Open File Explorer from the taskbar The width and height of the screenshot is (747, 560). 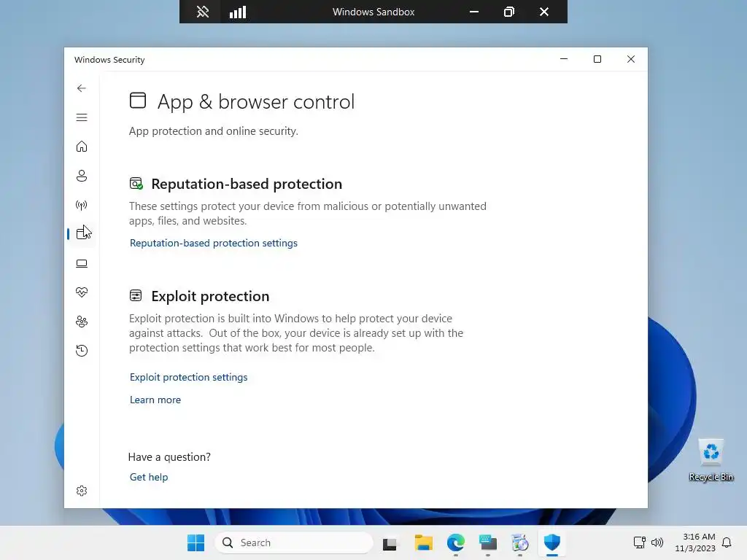pyautogui.click(x=423, y=542)
